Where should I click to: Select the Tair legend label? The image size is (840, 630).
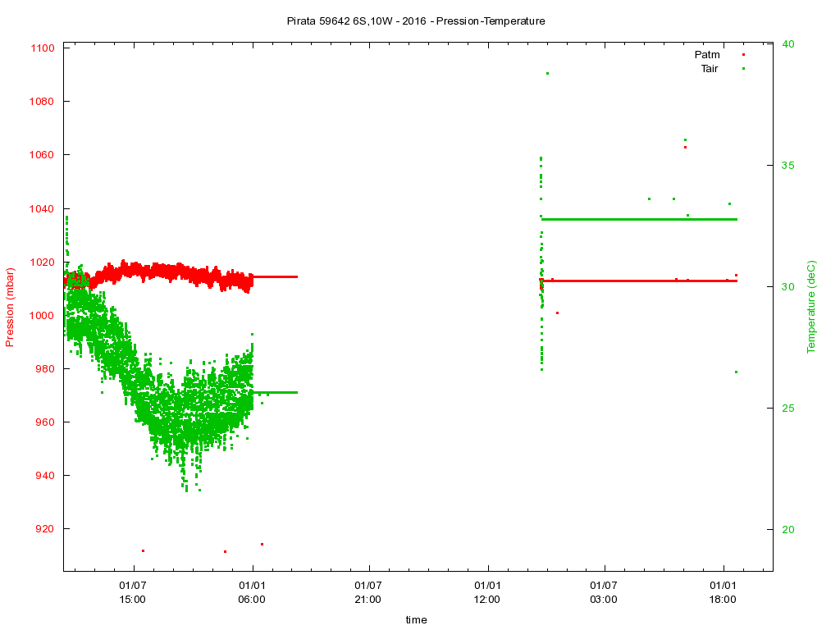[709, 69]
